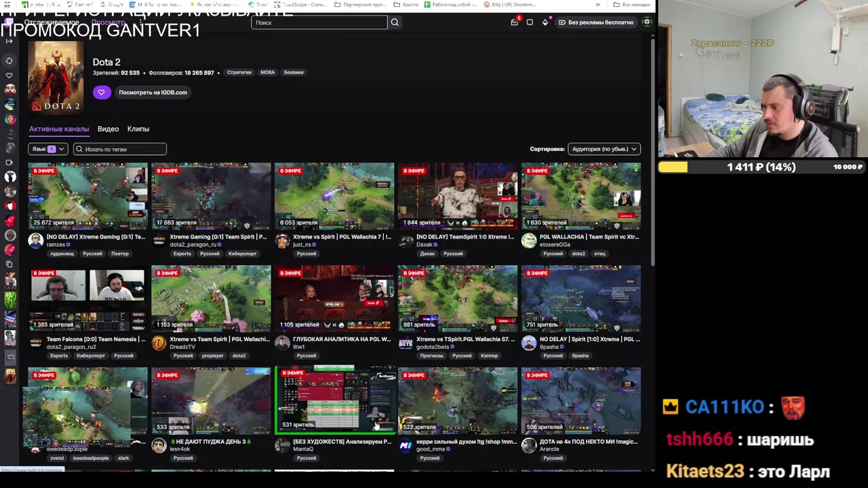Open sort dropdown 'Аудитория (по убыв.)'
The height and width of the screenshot is (488, 868).
[x=604, y=149]
